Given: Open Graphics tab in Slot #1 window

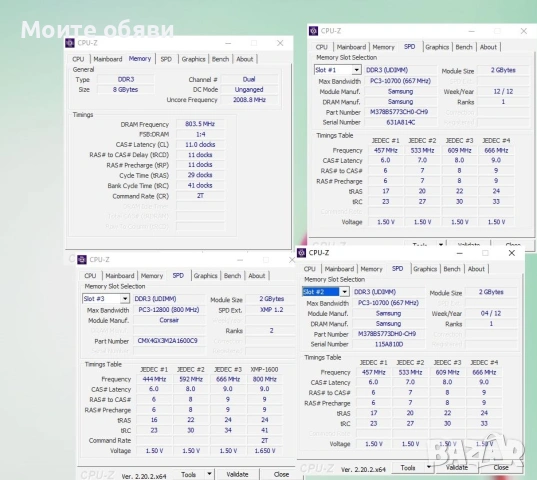Looking at the screenshot, I should tap(437, 47).
